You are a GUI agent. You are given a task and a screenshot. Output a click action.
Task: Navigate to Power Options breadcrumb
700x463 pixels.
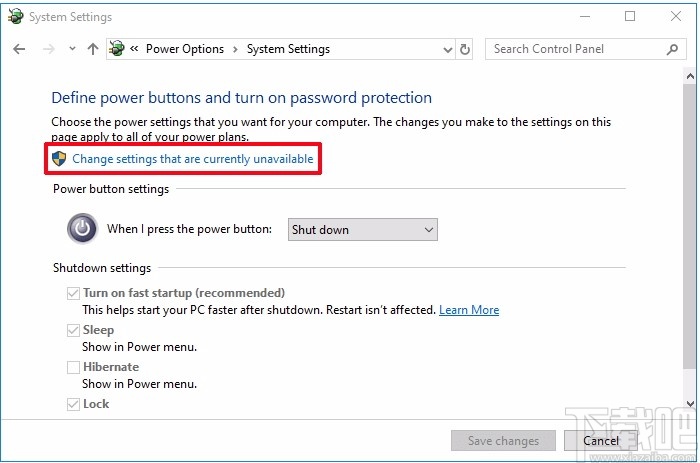pyautogui.click(x=185, y=49)
